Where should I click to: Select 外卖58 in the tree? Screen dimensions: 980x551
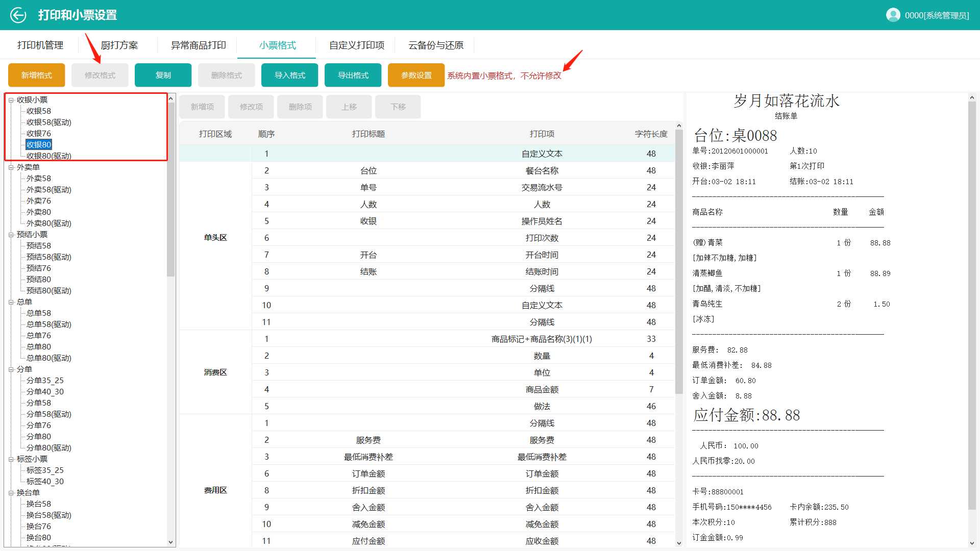tap(39, 179)
